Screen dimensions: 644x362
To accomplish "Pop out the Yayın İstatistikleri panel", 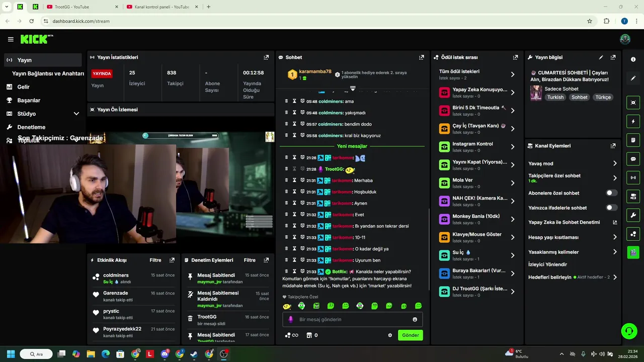I will (x=266, y=57).
